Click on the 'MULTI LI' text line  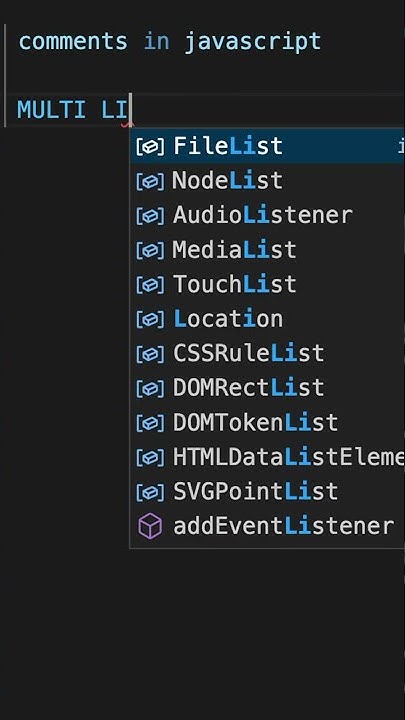click(x=73, y=110)
